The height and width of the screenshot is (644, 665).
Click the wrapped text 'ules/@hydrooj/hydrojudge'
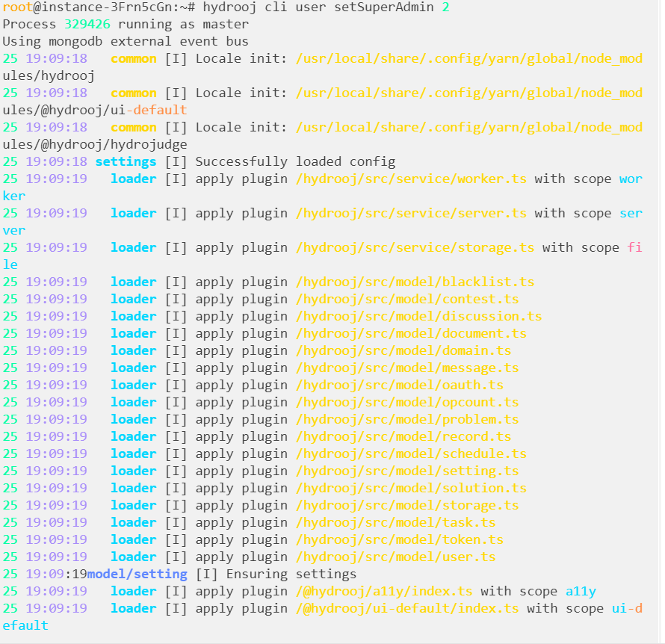click(x=95, y=145)
